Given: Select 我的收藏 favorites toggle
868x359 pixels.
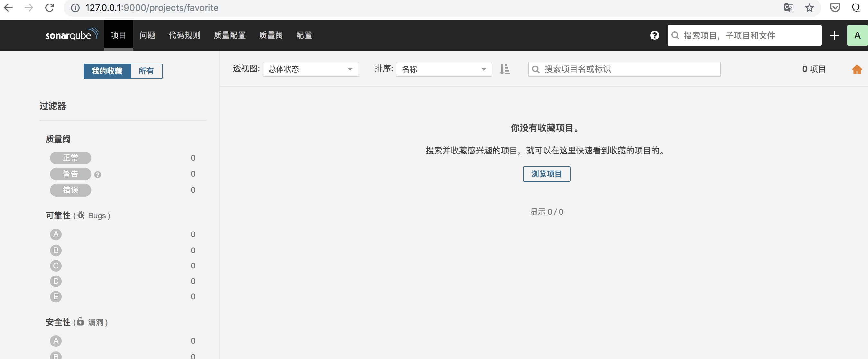Looking at the screenshot, I should tap(107, 71).
